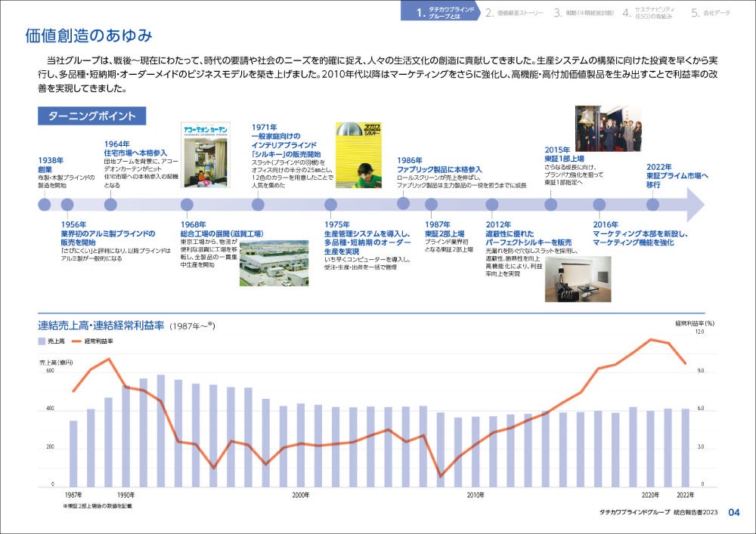756x534 pixels.
Task: Select the 1956年 timeline circle marker
Action: pos(67,205)
